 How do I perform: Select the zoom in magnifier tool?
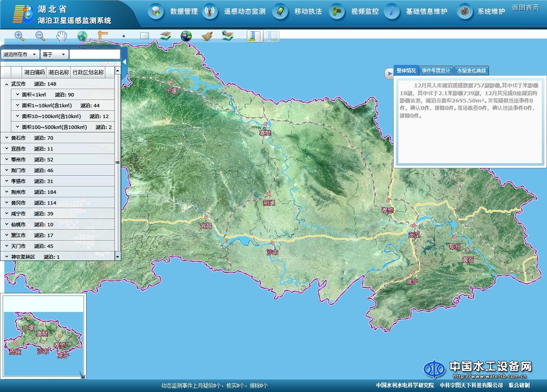pyautogui.click(x=19, y=36)
